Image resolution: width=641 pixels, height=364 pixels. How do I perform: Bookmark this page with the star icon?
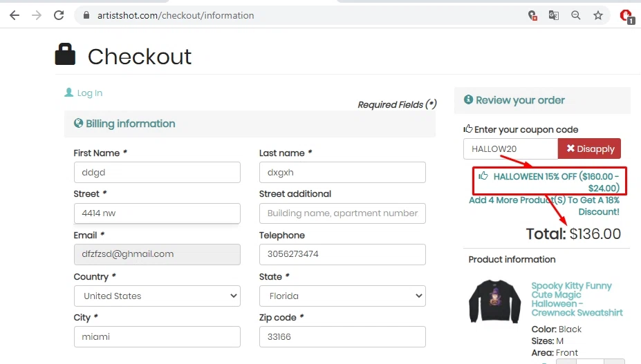(598, 15)
